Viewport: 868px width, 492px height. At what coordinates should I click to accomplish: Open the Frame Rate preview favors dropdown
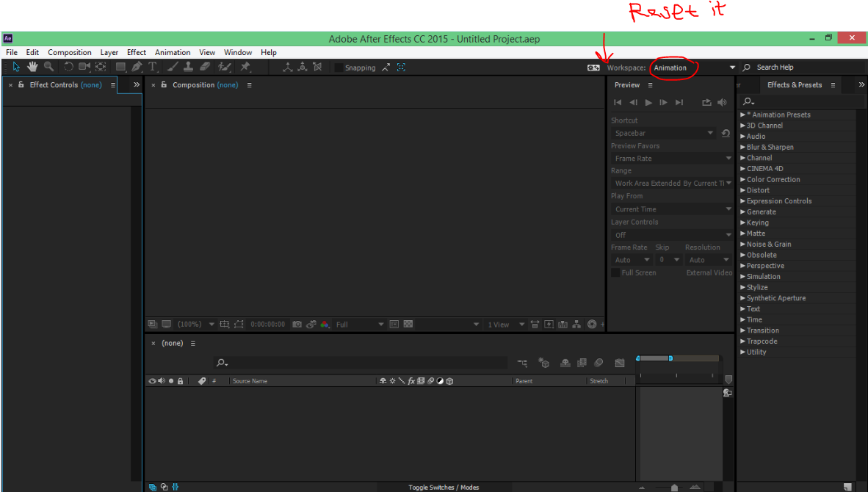[x=672, y=159]
